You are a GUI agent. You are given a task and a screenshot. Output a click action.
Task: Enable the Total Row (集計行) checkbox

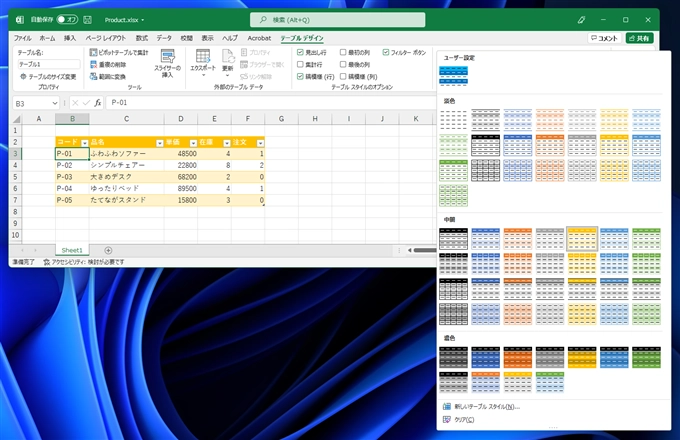click(x=300, y=64)
